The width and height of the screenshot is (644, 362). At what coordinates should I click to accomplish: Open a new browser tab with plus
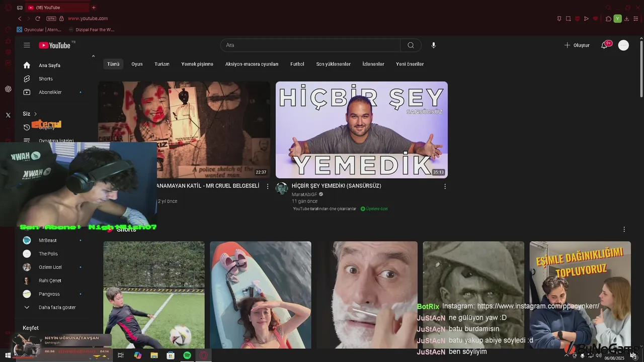(x=94, y=8)
